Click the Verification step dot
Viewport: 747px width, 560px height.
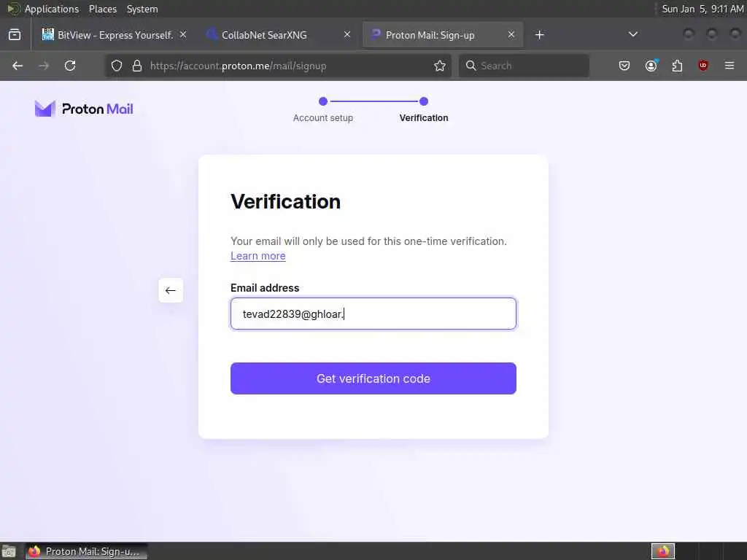tap(424, 101)
